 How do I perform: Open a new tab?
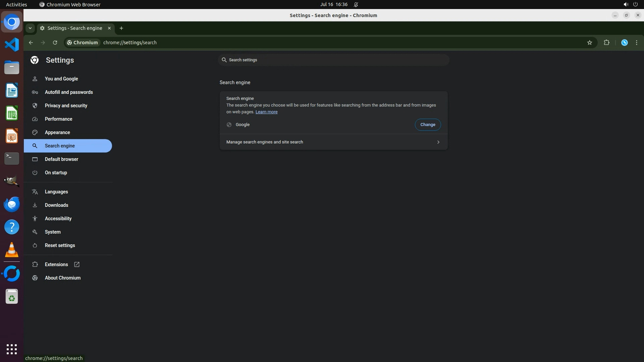click(x=121, y=28)
